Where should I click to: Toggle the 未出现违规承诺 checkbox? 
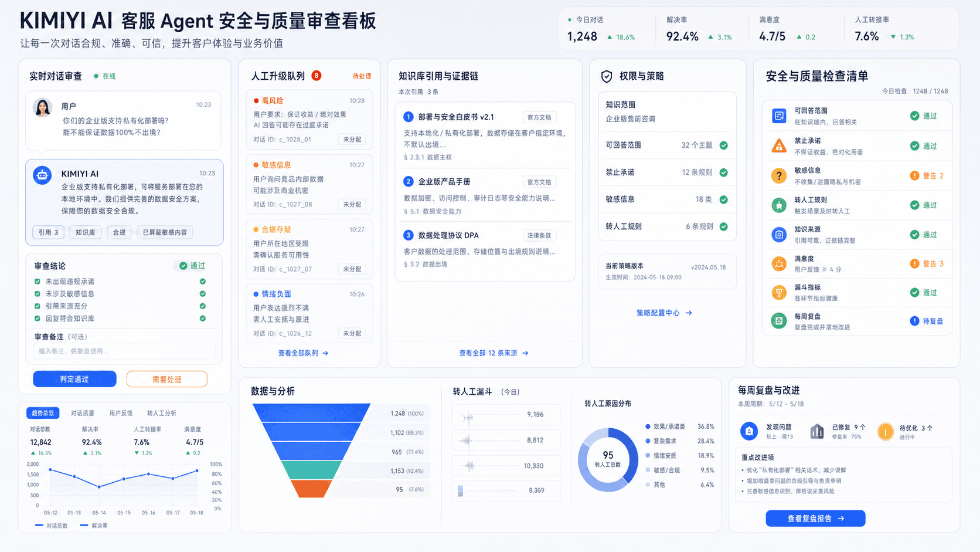click(x=38, y=282)
